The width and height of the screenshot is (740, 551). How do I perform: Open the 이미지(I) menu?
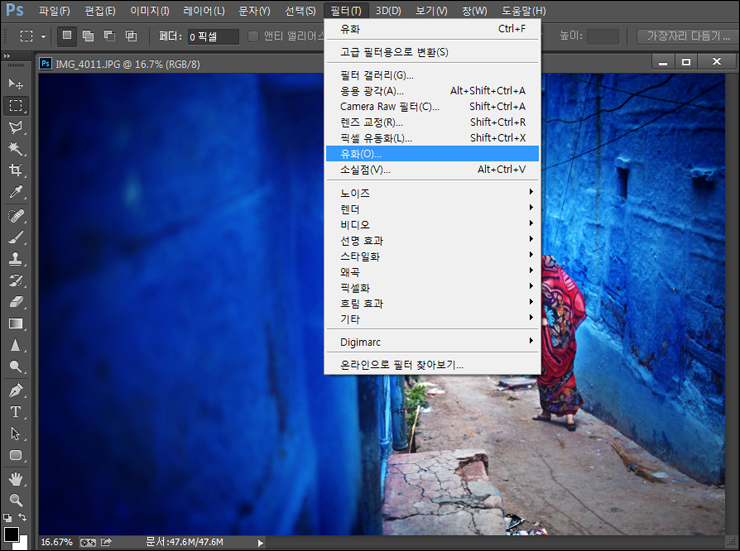pyautogui.click(x=149, y=10)
